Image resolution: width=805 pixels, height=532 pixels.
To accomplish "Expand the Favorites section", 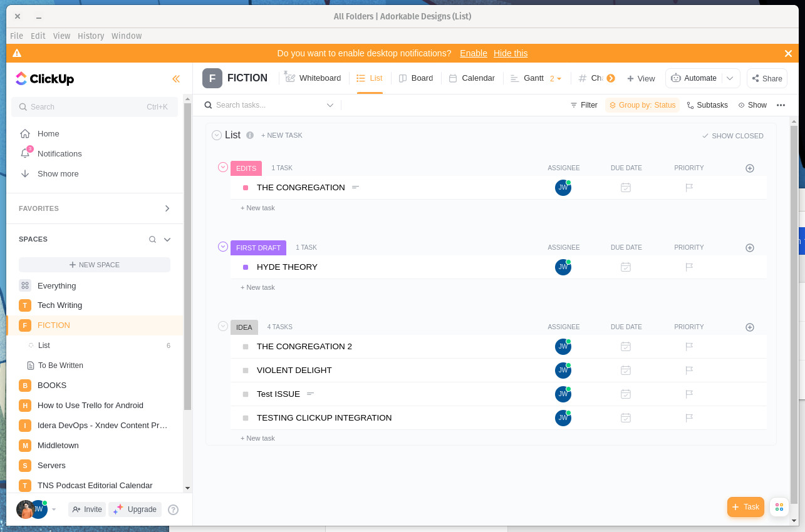I will tap(167, 208).
